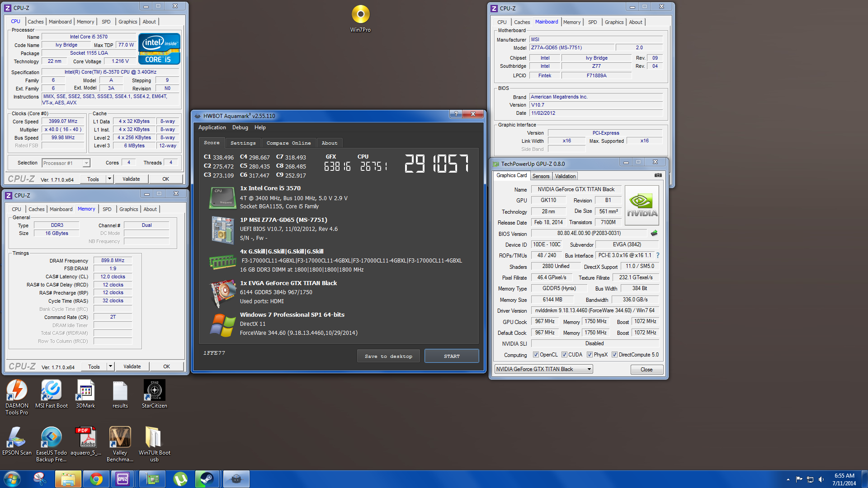Screen dimensions: 868x488
Task: Toggle the DirectCompute 5.0 checkbox
Action: (x=614, y=355)
